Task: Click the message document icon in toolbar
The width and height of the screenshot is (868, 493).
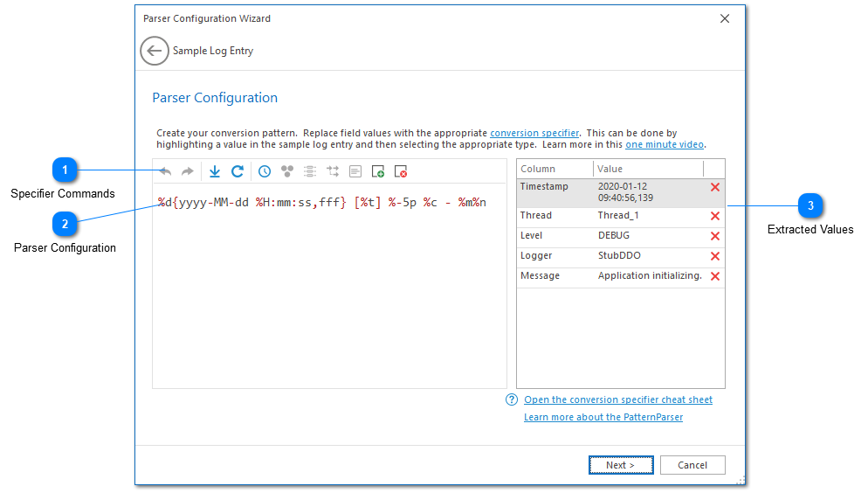Action: tap(355, 171)
